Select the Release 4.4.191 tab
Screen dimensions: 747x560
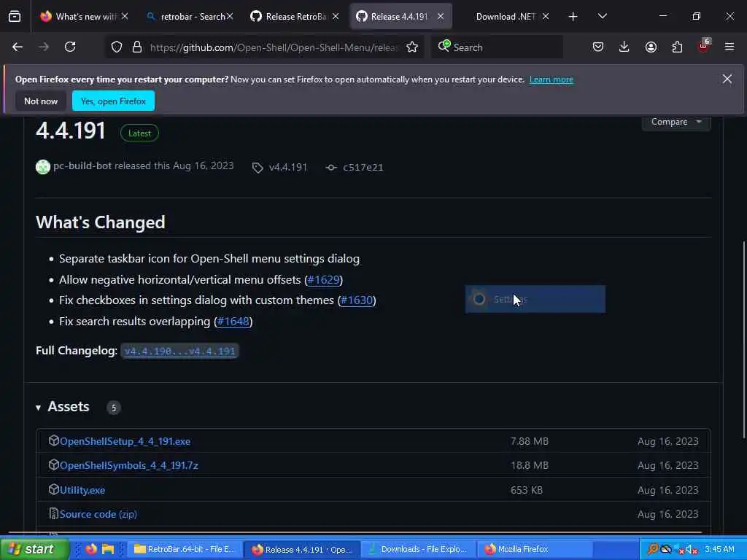400,17
